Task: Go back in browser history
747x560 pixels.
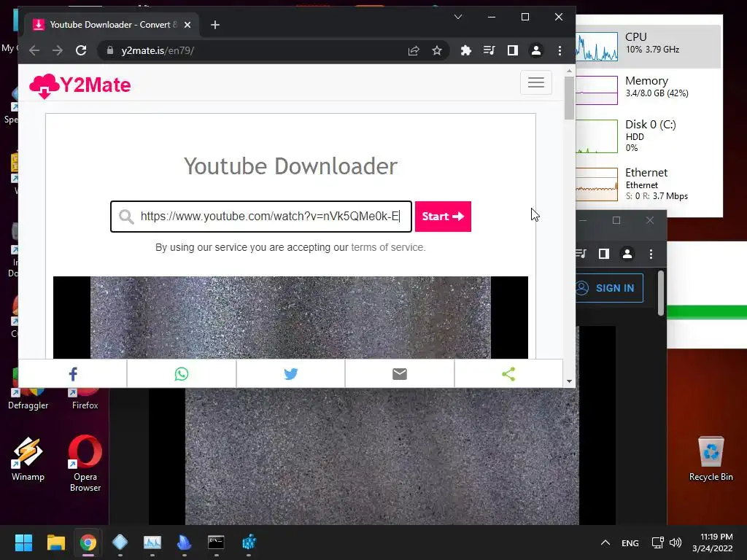Action: click(x=34, y=50)
